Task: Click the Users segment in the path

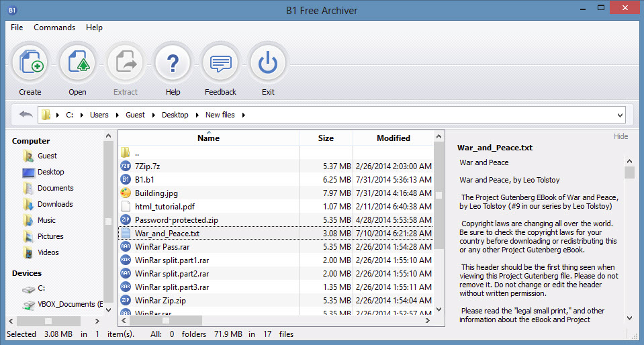Action: click(99, 115)
